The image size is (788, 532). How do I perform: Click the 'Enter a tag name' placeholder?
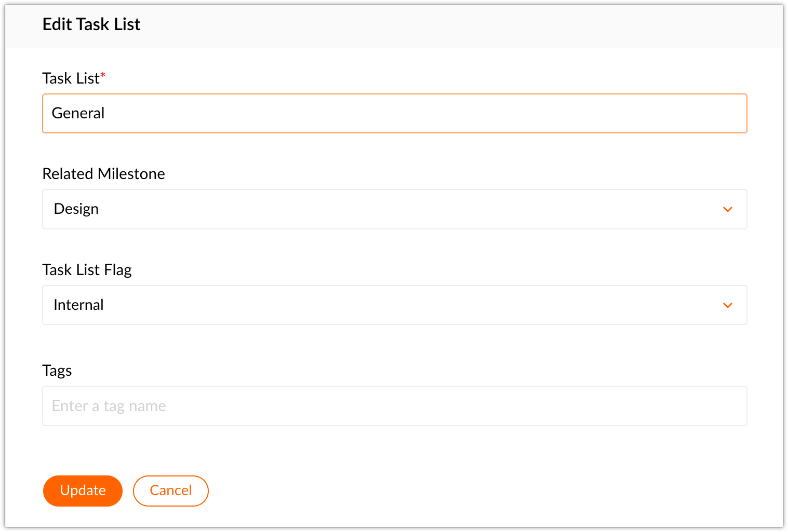pyautogui.click(x=109, y=406)
